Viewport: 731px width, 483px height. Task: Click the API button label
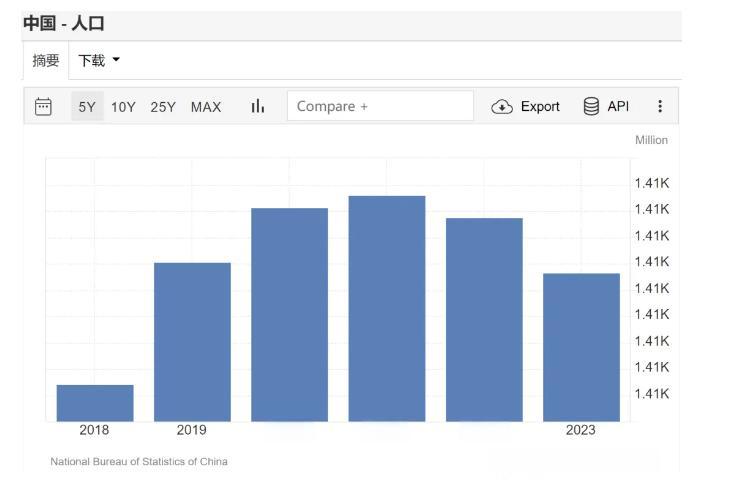tap(618, 107)
